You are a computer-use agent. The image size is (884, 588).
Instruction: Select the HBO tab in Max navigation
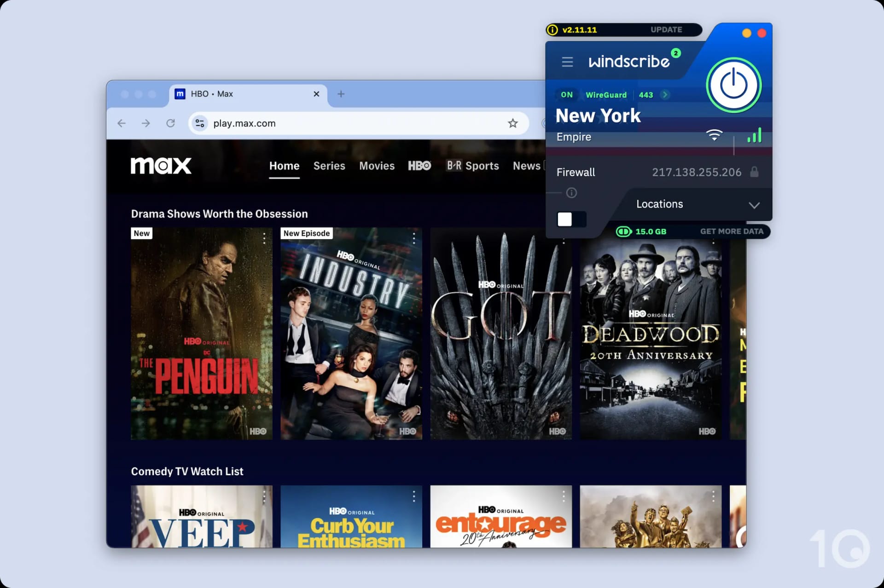(419, 165)
